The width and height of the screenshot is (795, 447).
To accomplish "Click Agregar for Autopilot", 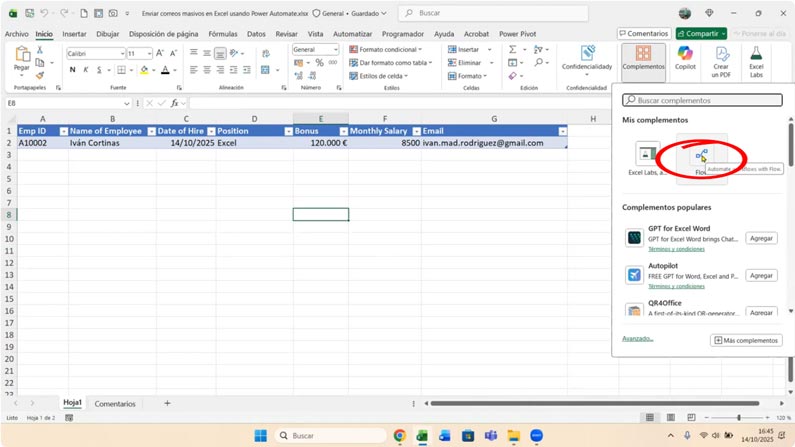I will [x=761, y=275].
